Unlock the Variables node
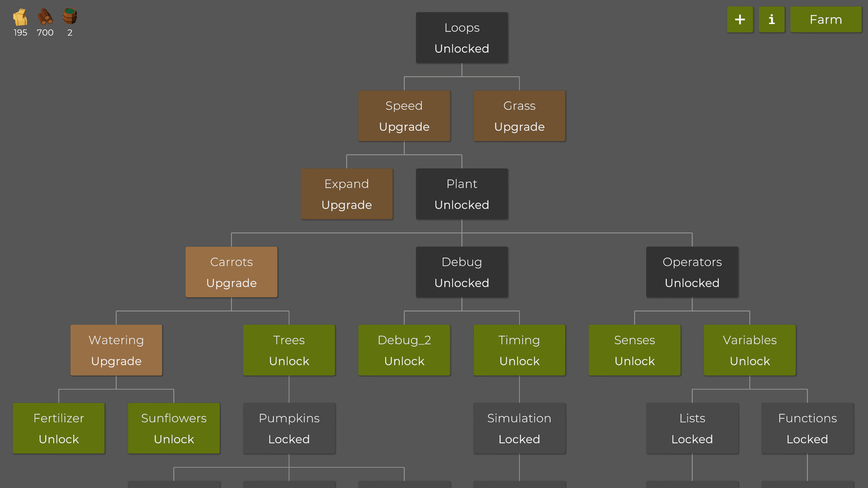Image resolution: width=868 pixels, height=488 pixels. tap(750, 350)
